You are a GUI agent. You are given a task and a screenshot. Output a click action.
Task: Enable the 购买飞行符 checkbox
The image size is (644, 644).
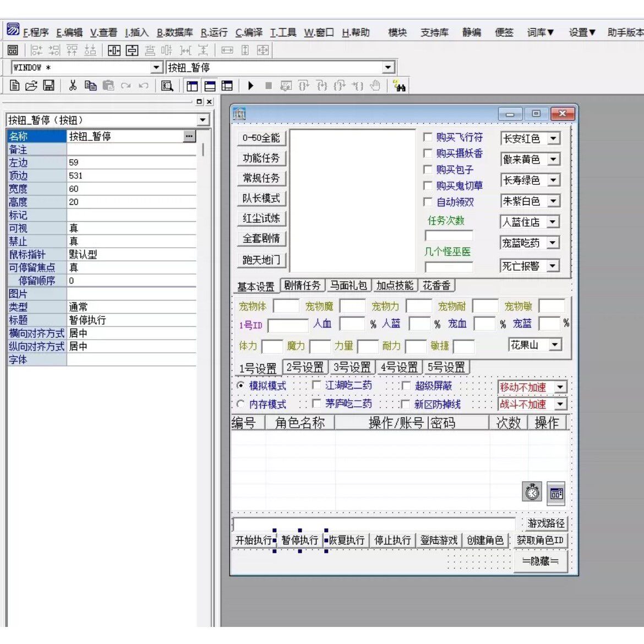pyautogui.click(x=428, y=137)
